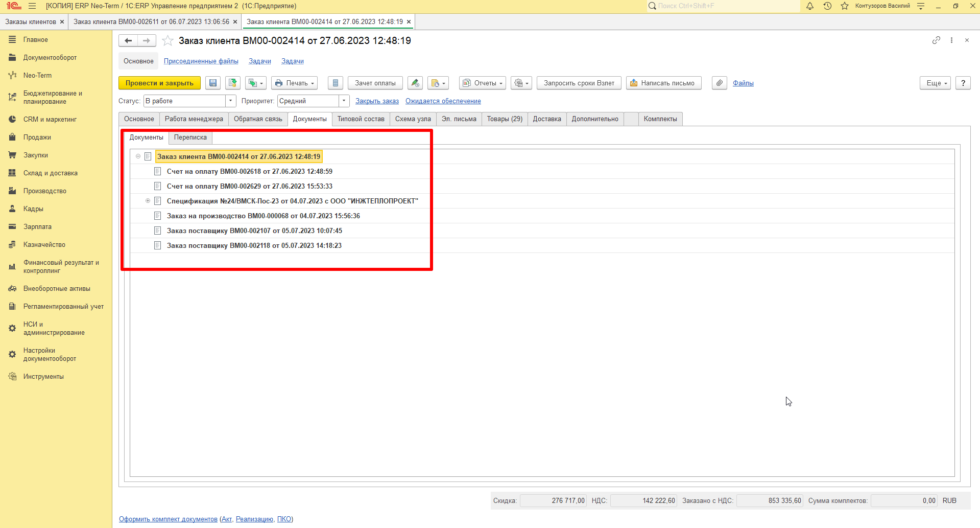Click the Запросить сроки Взлет button
Screen dimensions: 980x528
tap(579, 83)
